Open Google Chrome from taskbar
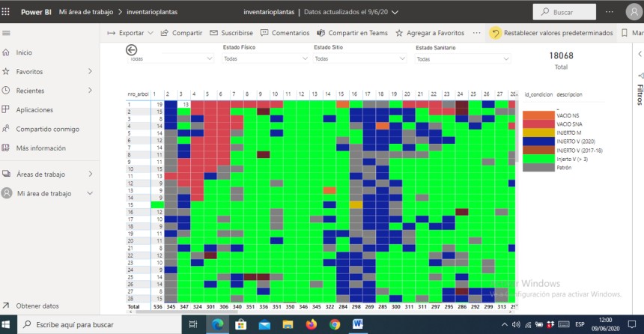Viewport: 644px width, 334px height. tap(335, 324)
